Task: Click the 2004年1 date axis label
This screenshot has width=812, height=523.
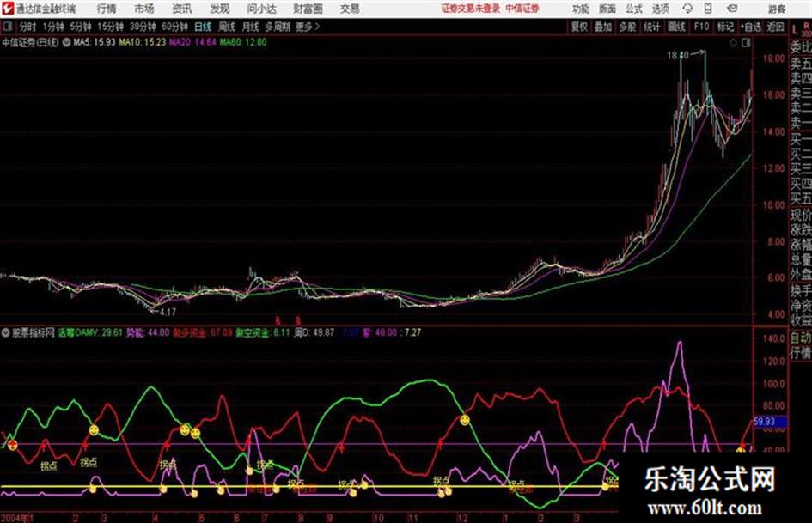Action: pyautogui.click(x=17, y=517)
